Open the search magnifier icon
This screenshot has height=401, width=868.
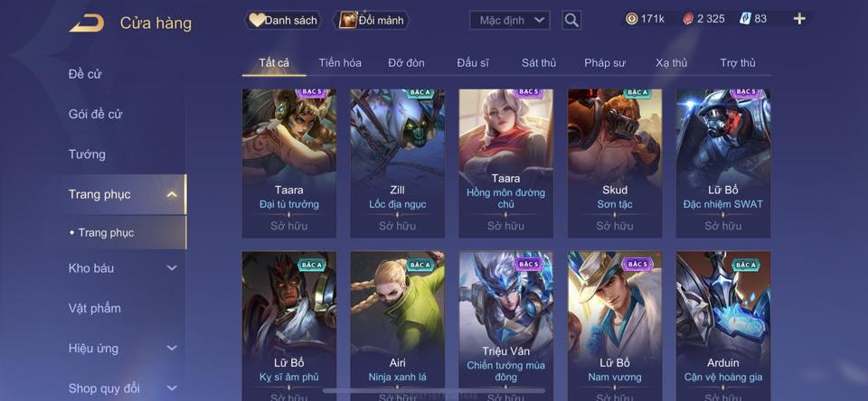[x=571, y=21]
